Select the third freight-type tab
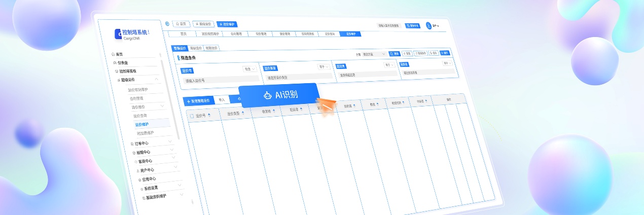This screenshot has width=644, height=215. [212, 48]
